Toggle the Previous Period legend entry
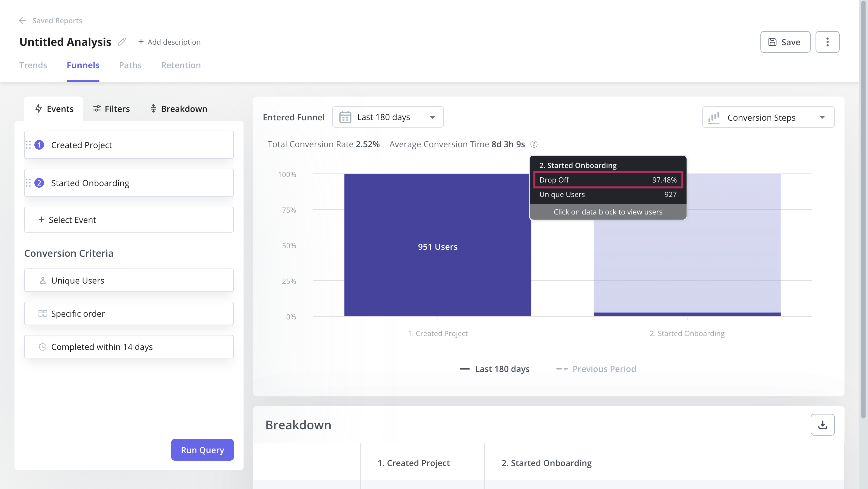Image resolution: width=868 pixels, height=489 pixels. [x=603, y=369]
